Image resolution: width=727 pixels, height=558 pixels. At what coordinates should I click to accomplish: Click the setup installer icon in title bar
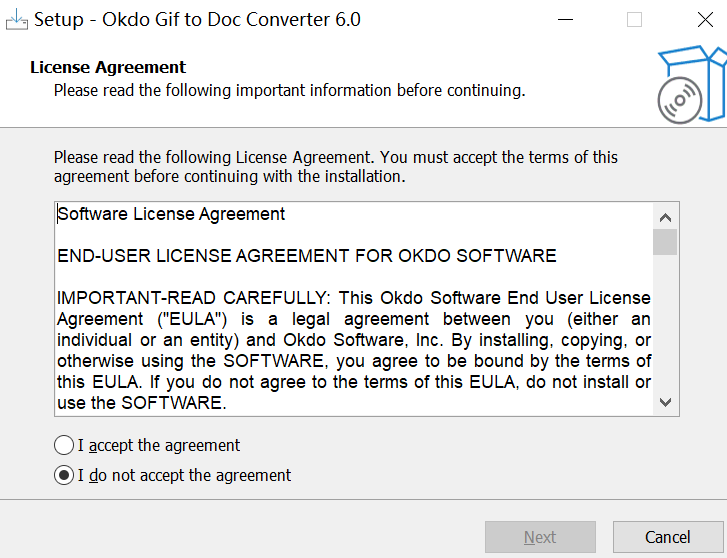[16, 19]
